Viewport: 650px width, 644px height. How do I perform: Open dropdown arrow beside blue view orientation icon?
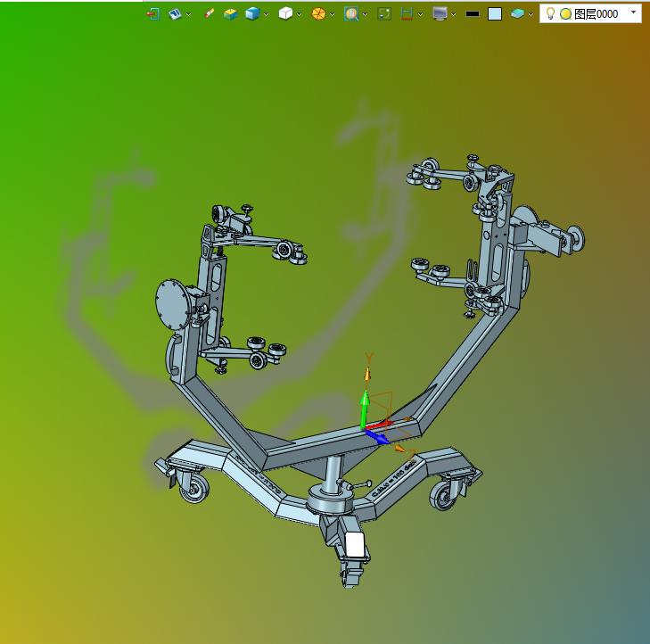(x=189, y=14)
